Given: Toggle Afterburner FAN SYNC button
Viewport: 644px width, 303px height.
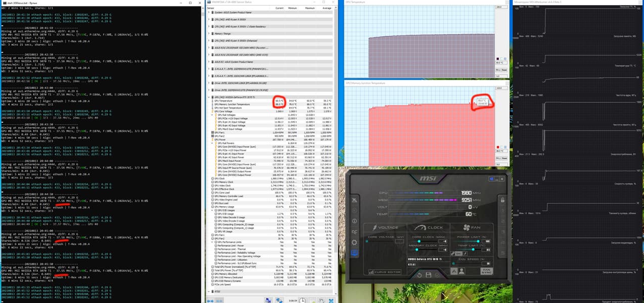Looking at the screenshot, I should coord(487,271).
